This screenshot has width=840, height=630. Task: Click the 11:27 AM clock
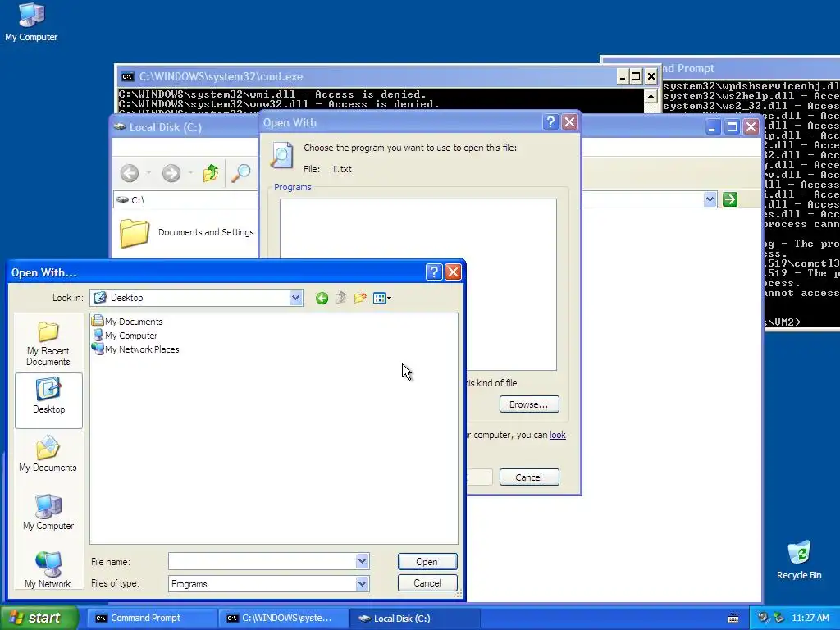pyautogui.click(x=810, y=618)
